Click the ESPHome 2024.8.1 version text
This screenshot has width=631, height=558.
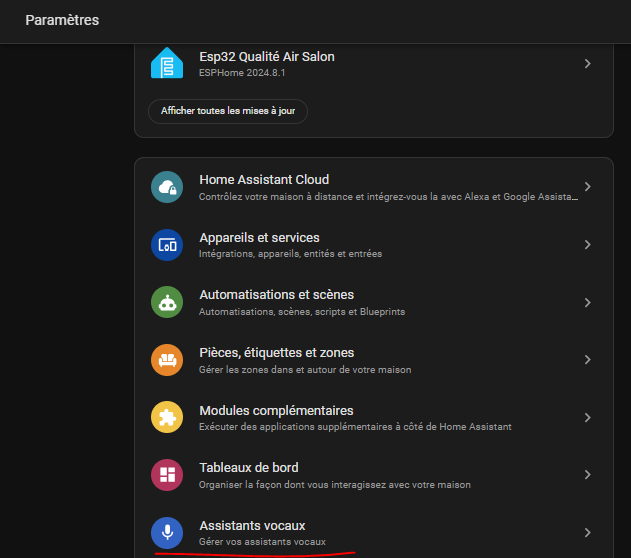[242, 73]
